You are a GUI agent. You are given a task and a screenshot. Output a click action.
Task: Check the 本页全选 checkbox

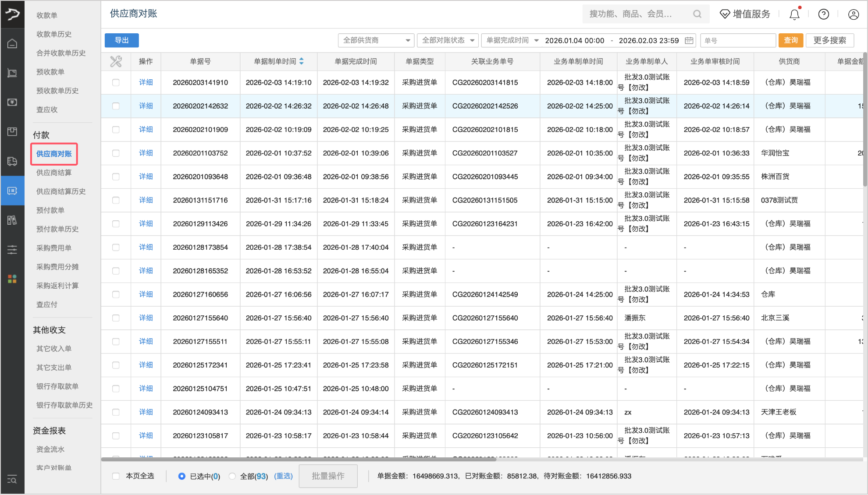click(x=116, y=476)
